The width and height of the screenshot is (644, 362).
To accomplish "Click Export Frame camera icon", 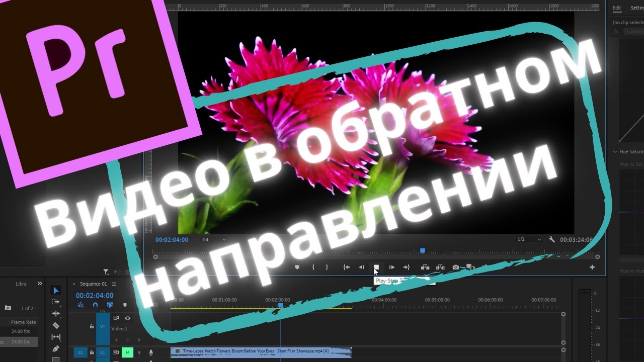I will click(455, 267).
